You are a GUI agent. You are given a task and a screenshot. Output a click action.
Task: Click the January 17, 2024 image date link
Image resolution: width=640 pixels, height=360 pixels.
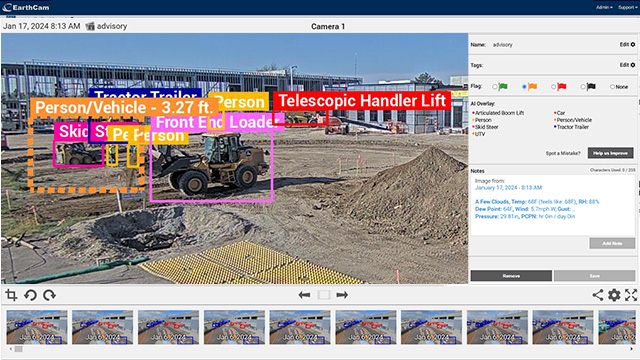click(x=509, y=188)
